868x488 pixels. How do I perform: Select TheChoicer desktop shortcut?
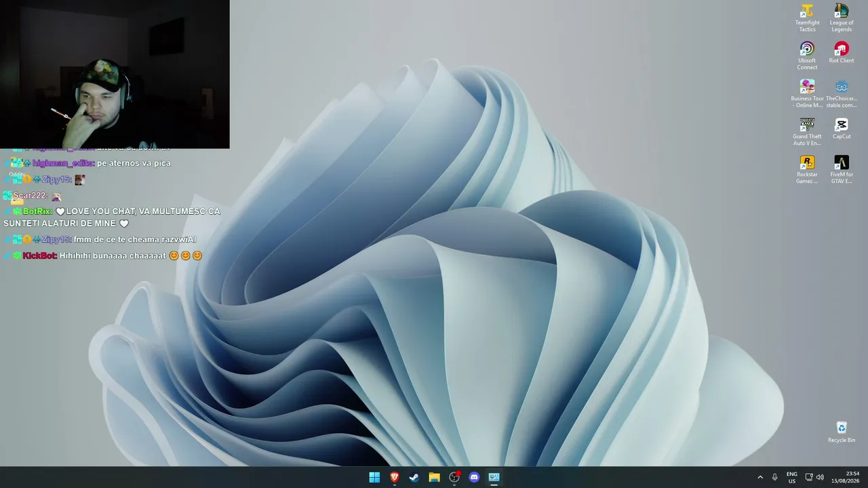842,94
